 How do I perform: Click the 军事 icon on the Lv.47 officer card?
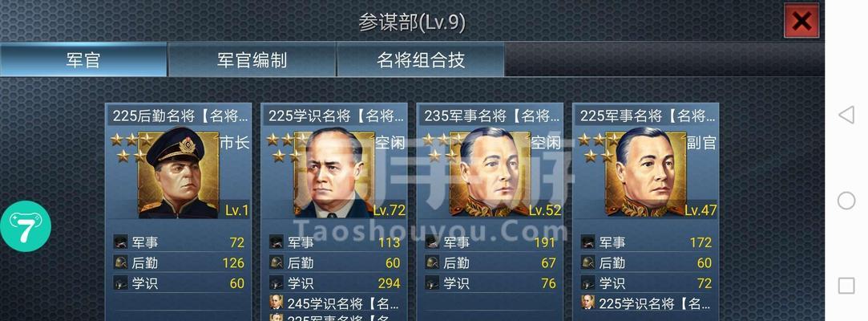click(588, 242)
